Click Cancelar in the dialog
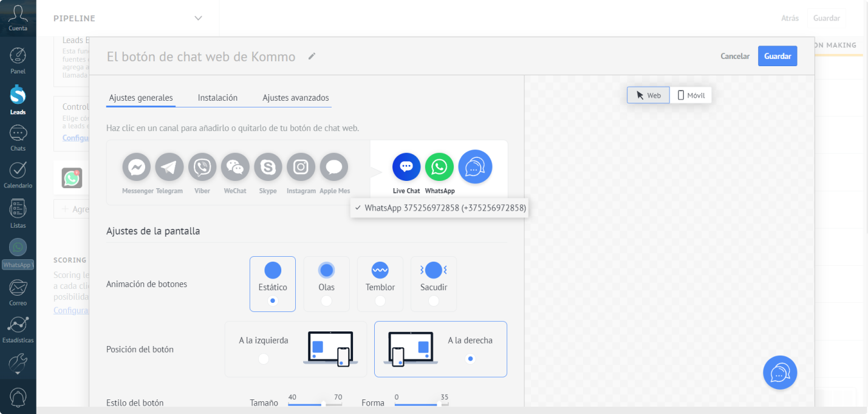868x414 pixels. pos(735,56)
